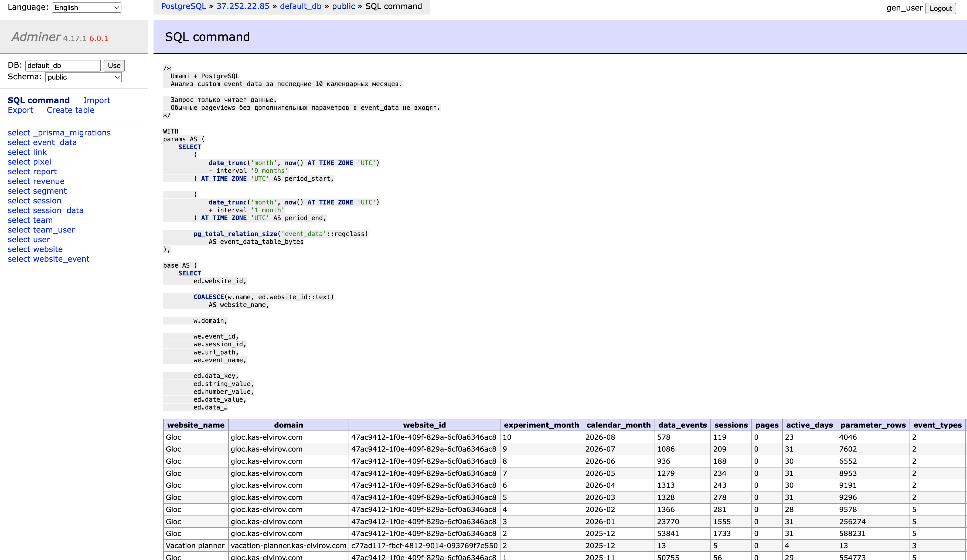Select website_event table data
The height and width of the screenshot is (560, 967).
tap(19, 259)
